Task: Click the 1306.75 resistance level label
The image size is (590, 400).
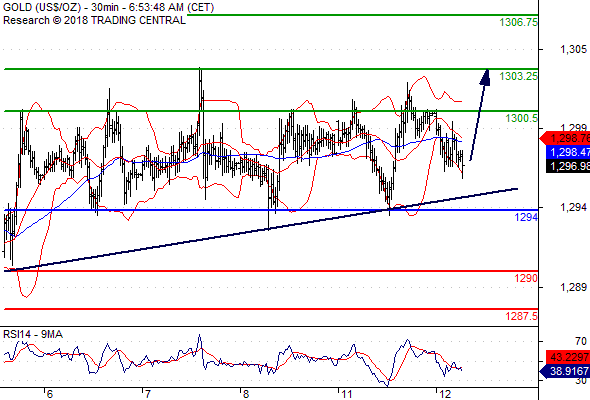Action: [519, 22]
